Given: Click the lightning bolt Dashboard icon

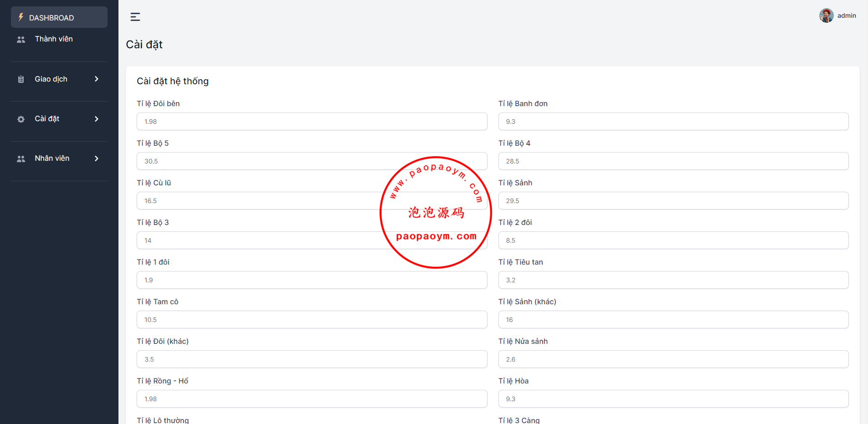Looking at the screenshot, I should (x=21, y=17).
